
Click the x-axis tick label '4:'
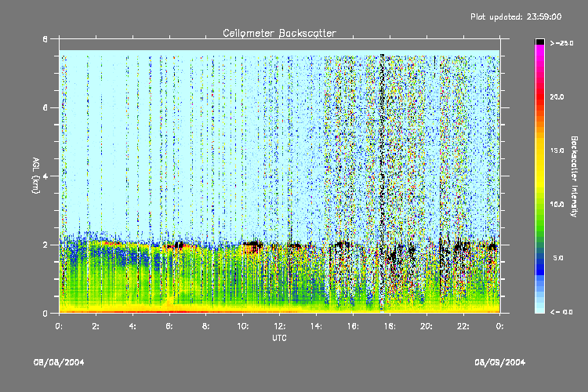(x=132, y=326)
